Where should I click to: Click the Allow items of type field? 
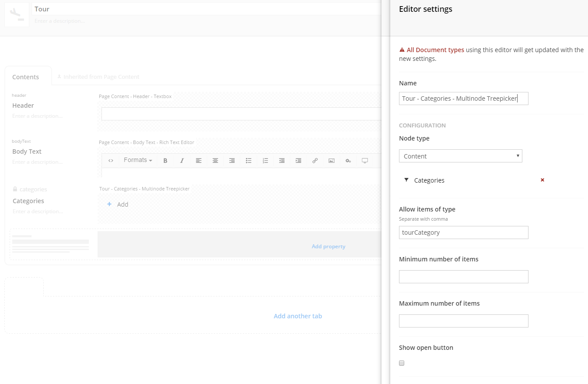coord(464,233)
